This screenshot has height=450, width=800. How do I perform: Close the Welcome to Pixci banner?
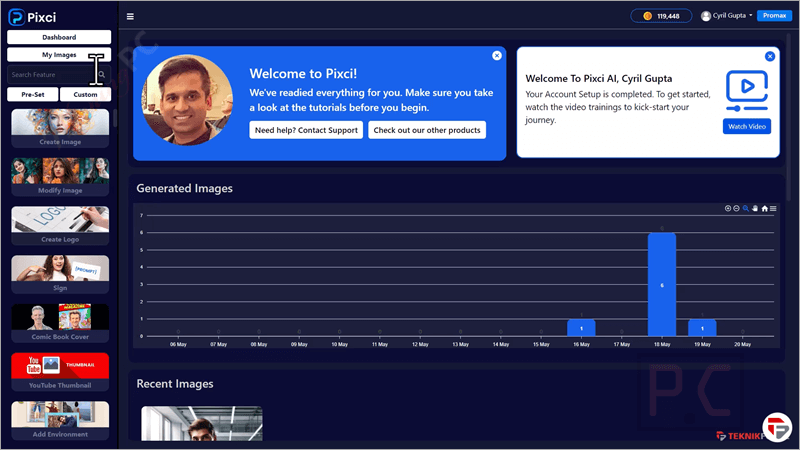coord(497,56)
